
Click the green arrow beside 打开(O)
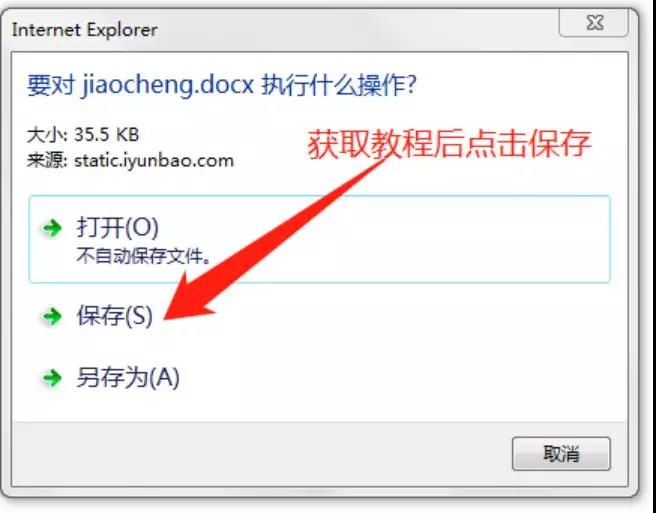click(x=52, y=228)
